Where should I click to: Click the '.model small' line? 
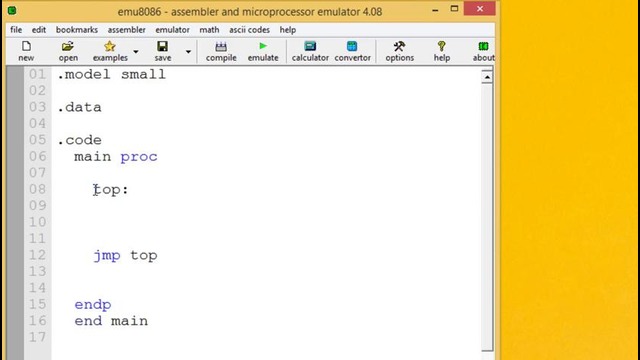click(x=111, y=74)
